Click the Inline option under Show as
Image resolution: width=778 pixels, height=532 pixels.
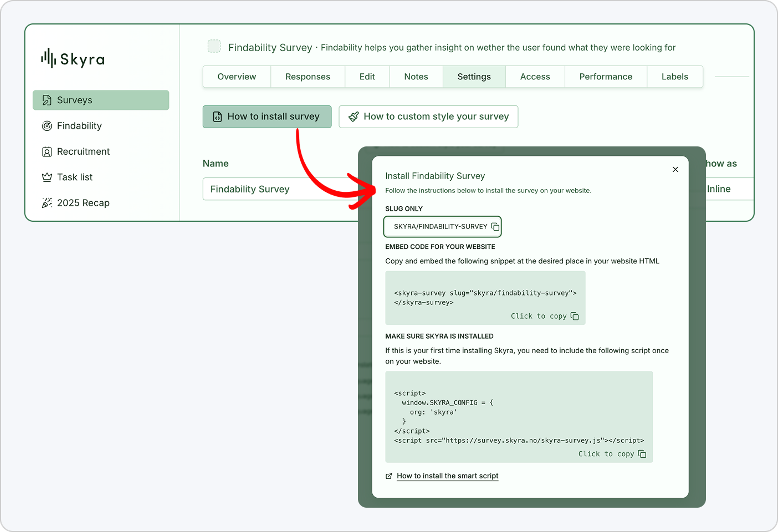[x=718, y=189]
